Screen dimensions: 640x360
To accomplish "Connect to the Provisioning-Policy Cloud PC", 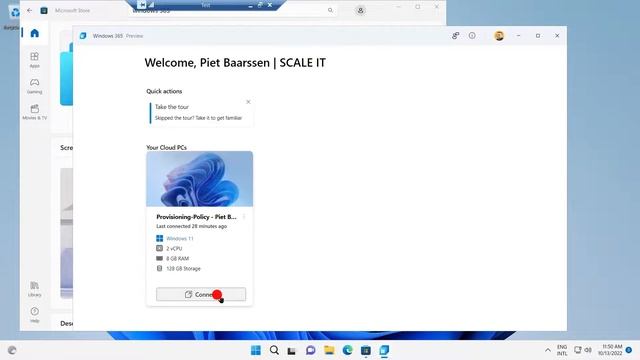I will pyautogui.click(x=201, y=294).
